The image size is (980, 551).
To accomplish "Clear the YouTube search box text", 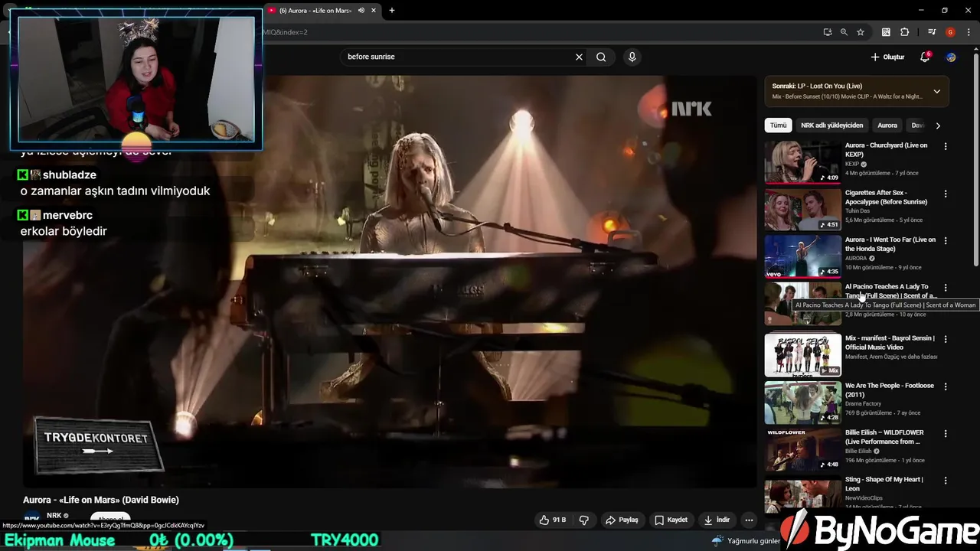I will pos(579,57).
